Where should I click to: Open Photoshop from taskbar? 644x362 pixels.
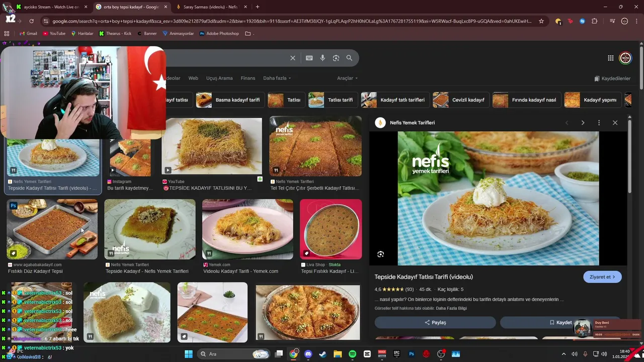point(412,354)
